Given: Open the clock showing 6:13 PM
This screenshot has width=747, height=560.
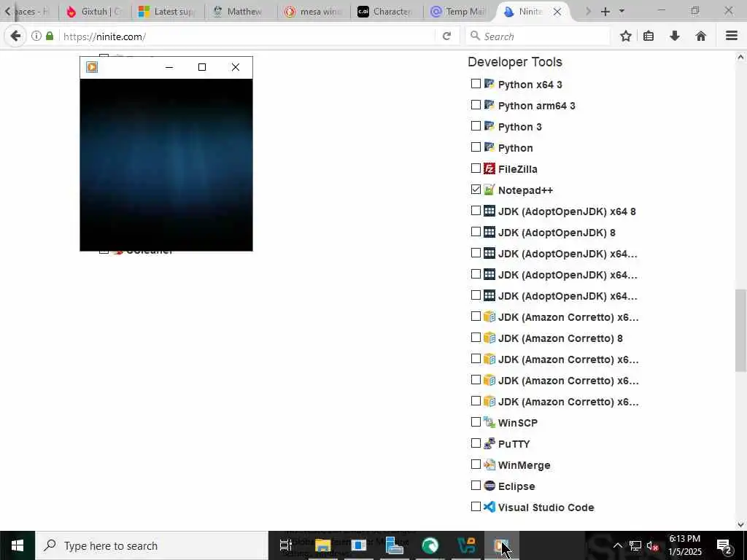Looking at the screenshot, I should coord(684,545).
